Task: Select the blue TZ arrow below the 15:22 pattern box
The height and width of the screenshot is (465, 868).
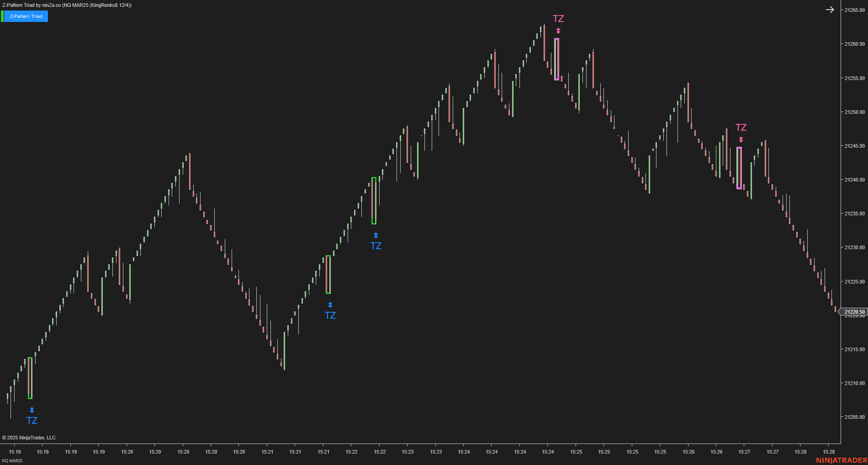Action: pyautogui.click(x=376, y=235)
